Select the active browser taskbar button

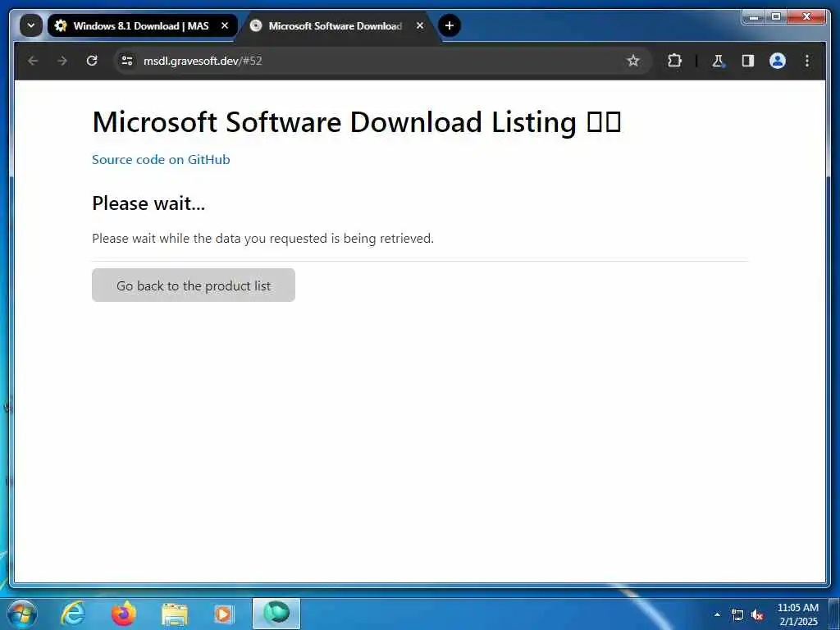(x=276, y=614)
